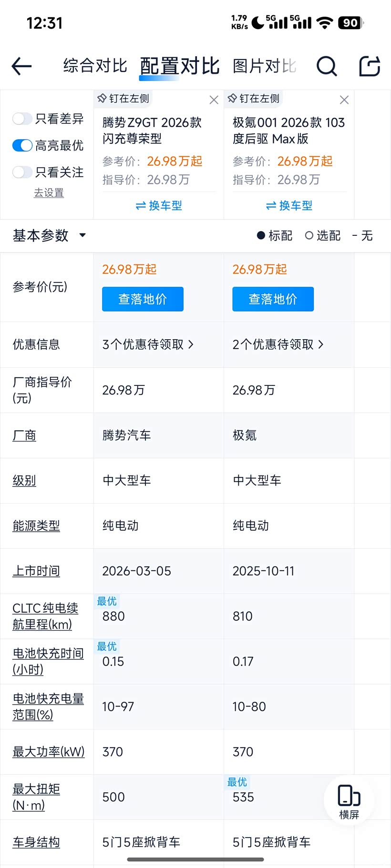Turn off the 高亮最优 toggle

22,145
